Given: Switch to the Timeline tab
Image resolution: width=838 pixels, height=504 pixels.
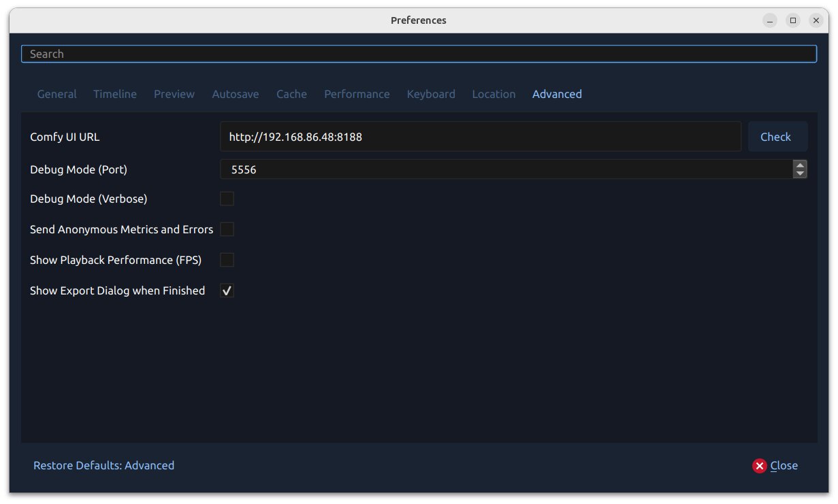Looking at the screenshot, I should (114, 94).
